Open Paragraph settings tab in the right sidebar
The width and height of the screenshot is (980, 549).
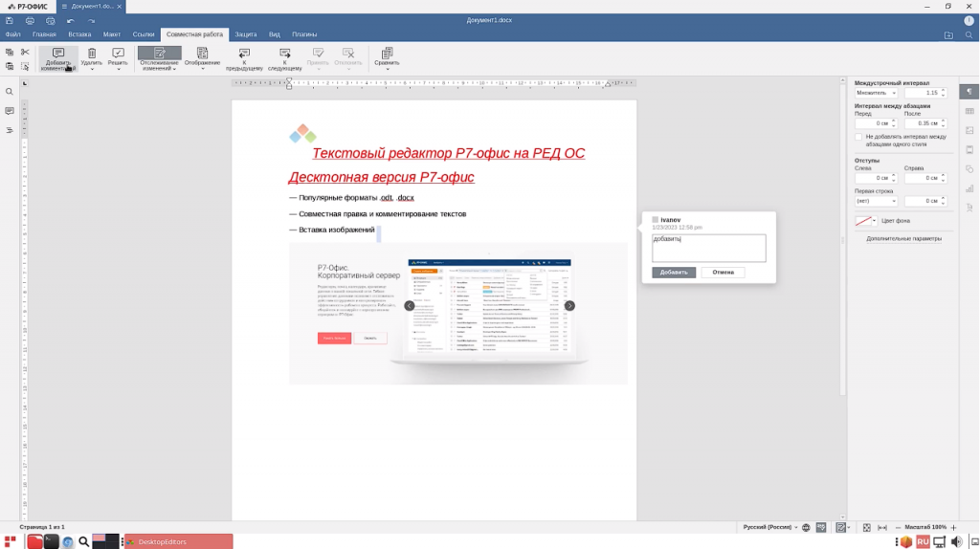[x=969, y=92]
